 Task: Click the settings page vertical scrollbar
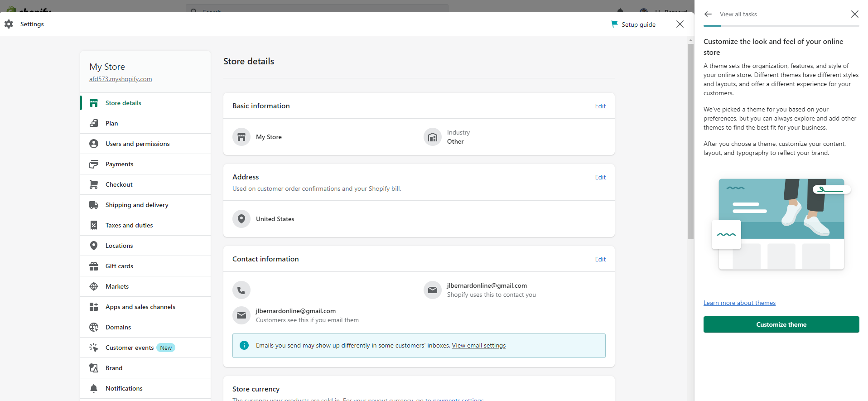click(x=690, y=140)
